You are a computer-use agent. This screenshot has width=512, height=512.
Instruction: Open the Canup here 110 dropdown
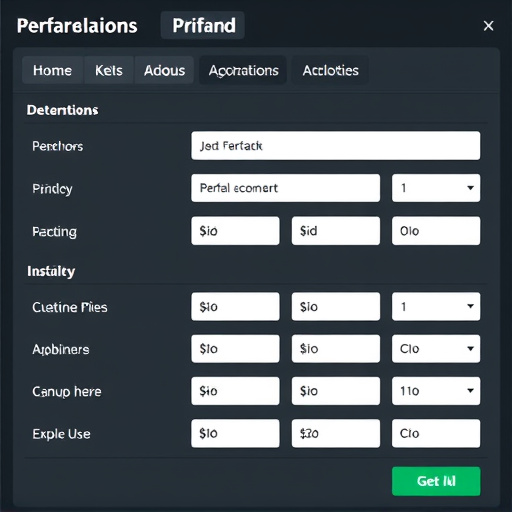[436, 391]
